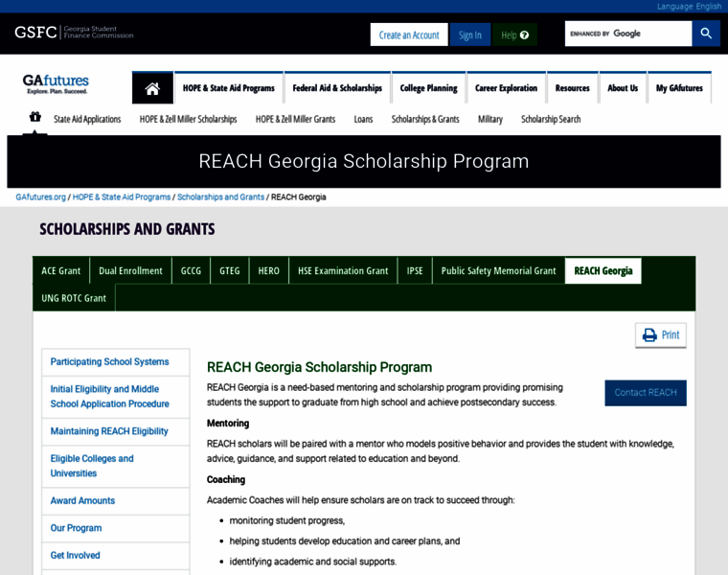
Task: Click GAfutures.org breadcrumb link
Action: point(41,196)
